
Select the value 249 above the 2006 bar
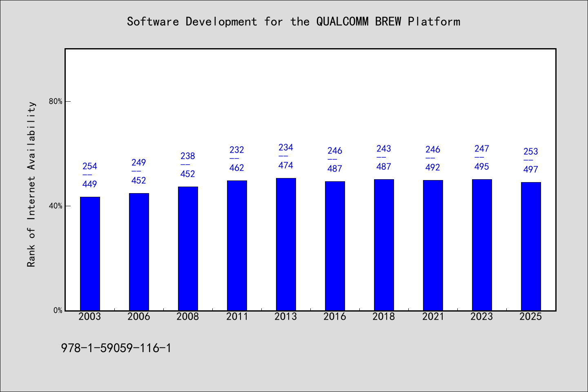pos(139,163)
